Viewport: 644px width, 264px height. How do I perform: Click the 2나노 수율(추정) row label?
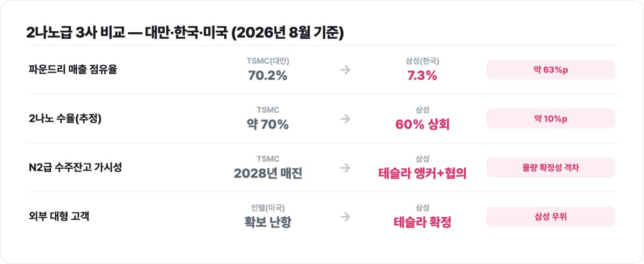[65, 119]
